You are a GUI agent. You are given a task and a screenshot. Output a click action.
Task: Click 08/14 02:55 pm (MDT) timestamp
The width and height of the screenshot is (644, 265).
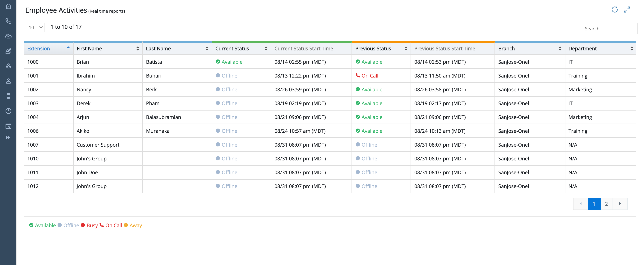pos(300,62)
